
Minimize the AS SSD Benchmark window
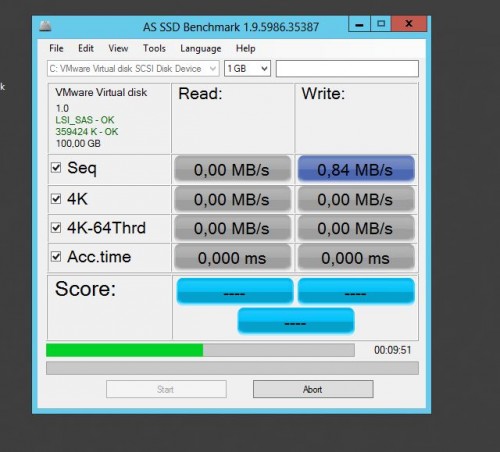point(359,24)
